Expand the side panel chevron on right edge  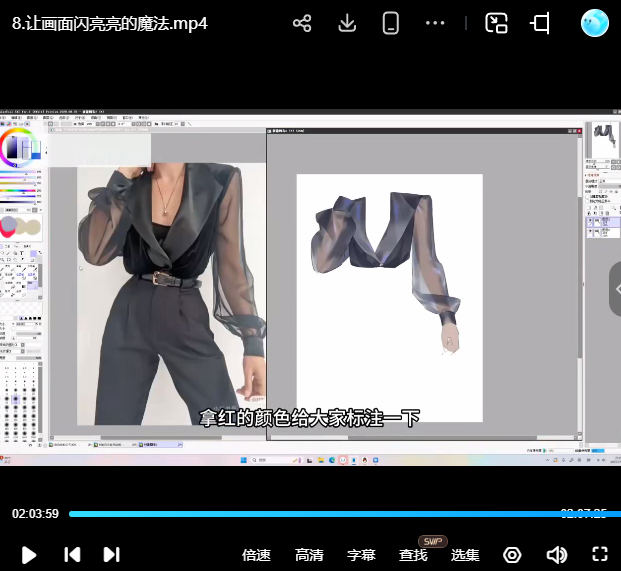(614, 289)
